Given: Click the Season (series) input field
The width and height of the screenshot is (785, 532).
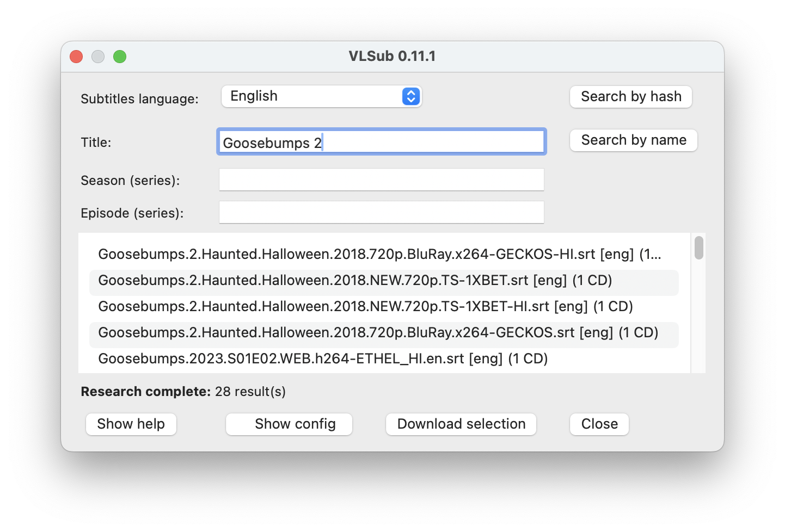Looking at the screenshot, I should [x=381, y=180].
